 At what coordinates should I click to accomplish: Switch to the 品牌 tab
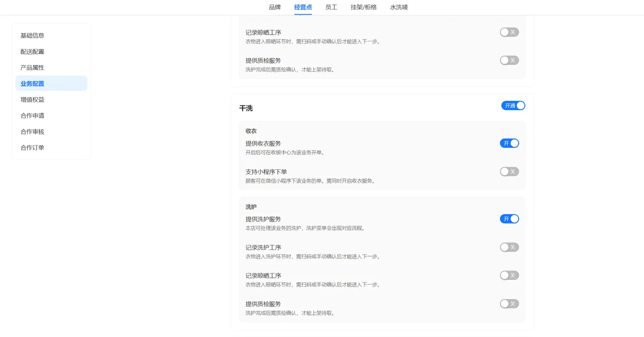(x=275, y=7)
